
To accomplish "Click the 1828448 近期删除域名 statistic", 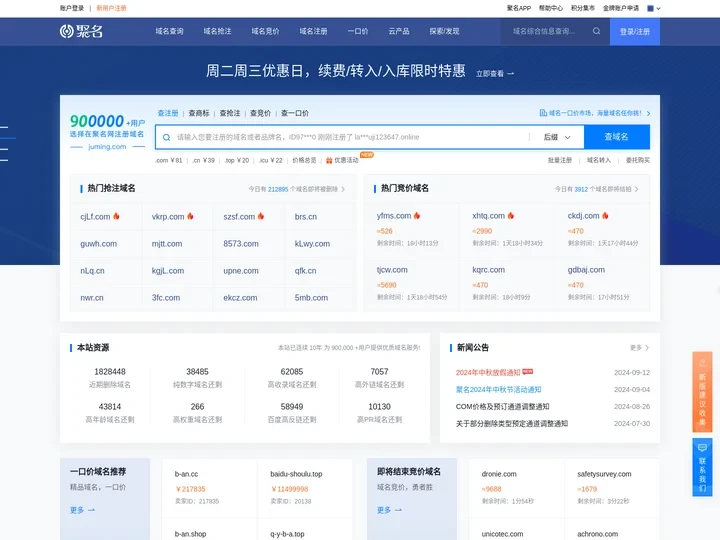I will click(x=110, y=377).
